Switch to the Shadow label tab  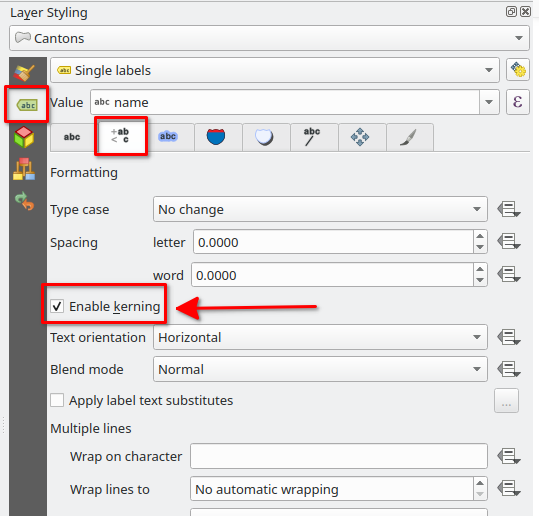click(x=264, y=137)
